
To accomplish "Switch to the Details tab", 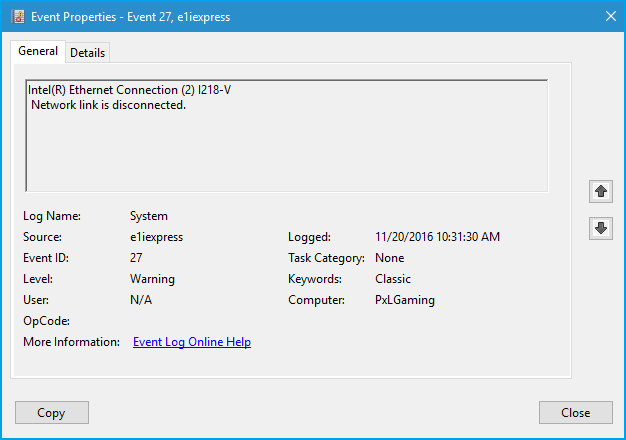I will tap(87, 53).
